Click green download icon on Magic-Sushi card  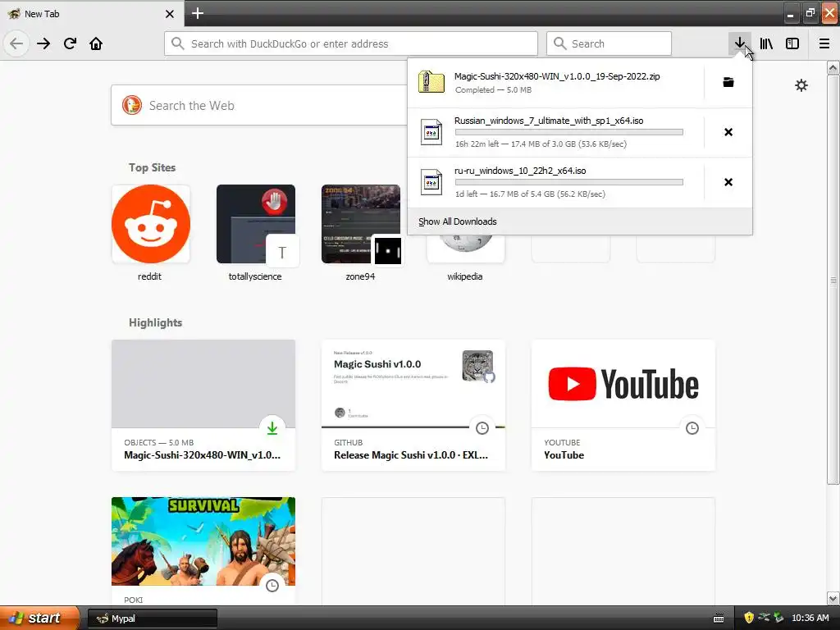coord(272,428)
